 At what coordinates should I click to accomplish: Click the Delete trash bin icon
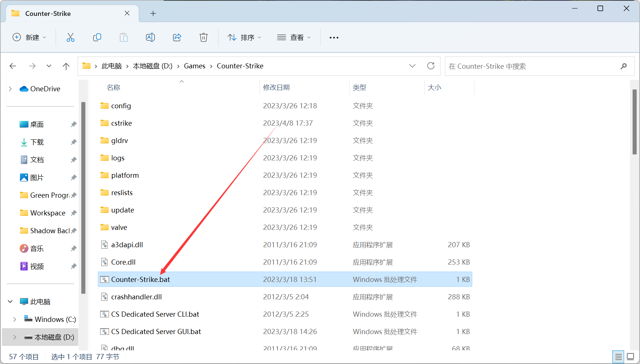204,37
